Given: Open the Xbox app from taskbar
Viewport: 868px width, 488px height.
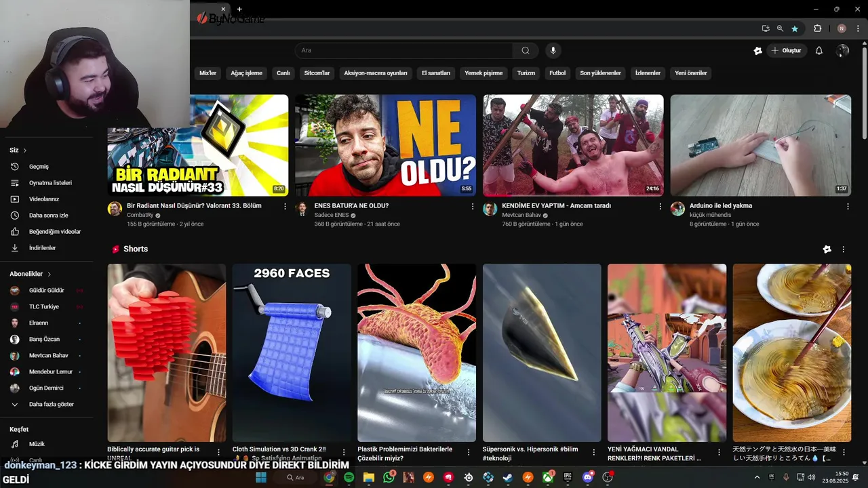Looking at the screenshot, I should (x=547, y=477).
